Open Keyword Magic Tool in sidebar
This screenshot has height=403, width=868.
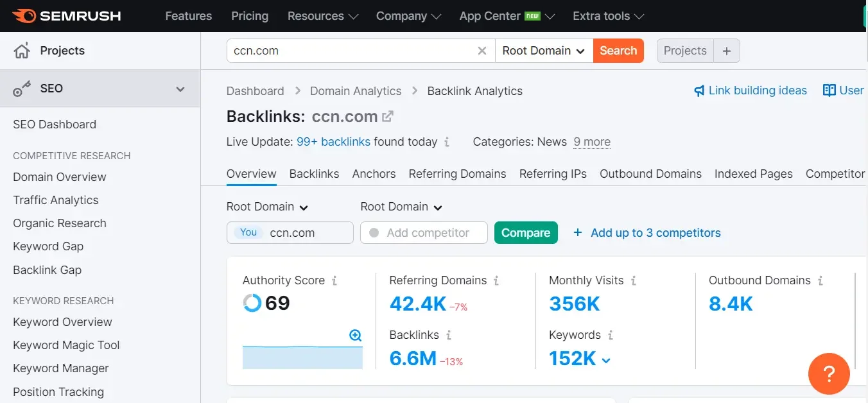(x=66, y=345)
